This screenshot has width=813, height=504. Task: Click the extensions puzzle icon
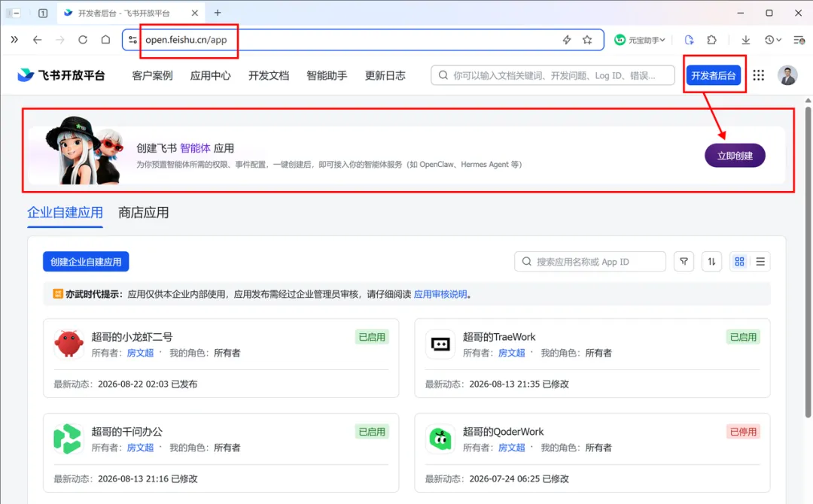click(712, 40)
